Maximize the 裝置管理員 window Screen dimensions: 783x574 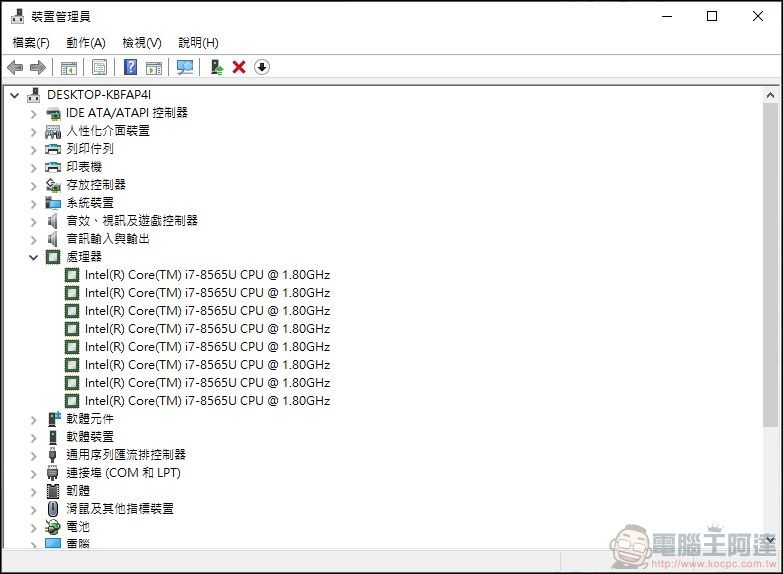(x=712, y=16)
